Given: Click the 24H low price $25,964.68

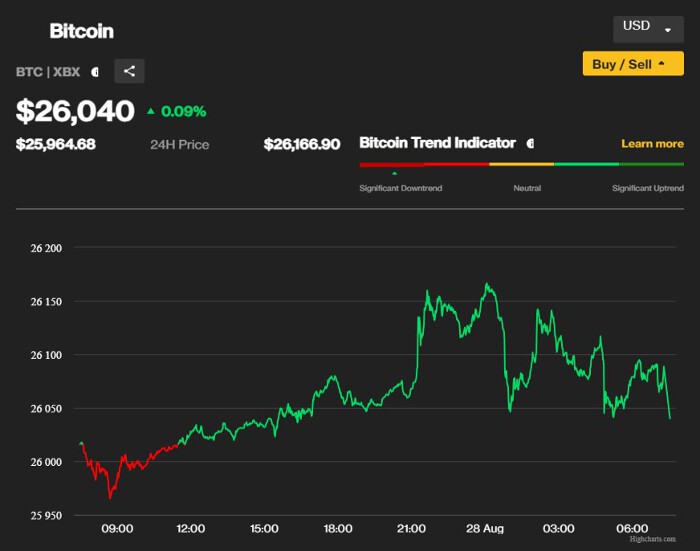Looking at the screenshot, I should coord(56,144).
